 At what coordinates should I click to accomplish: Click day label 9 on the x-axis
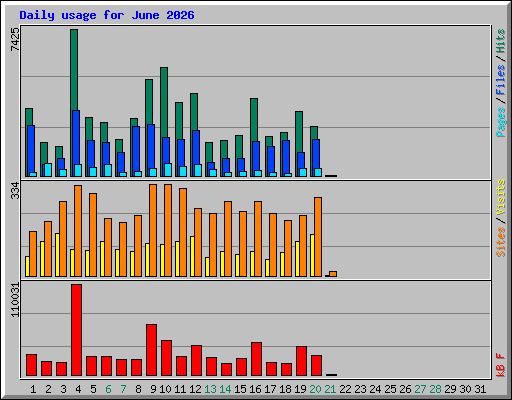point(153,389)
